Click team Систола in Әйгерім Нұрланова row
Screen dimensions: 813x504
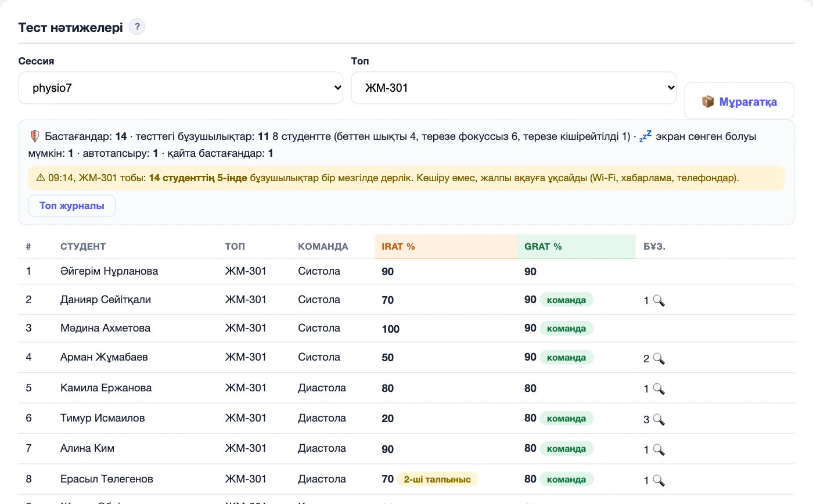point(319,271)
